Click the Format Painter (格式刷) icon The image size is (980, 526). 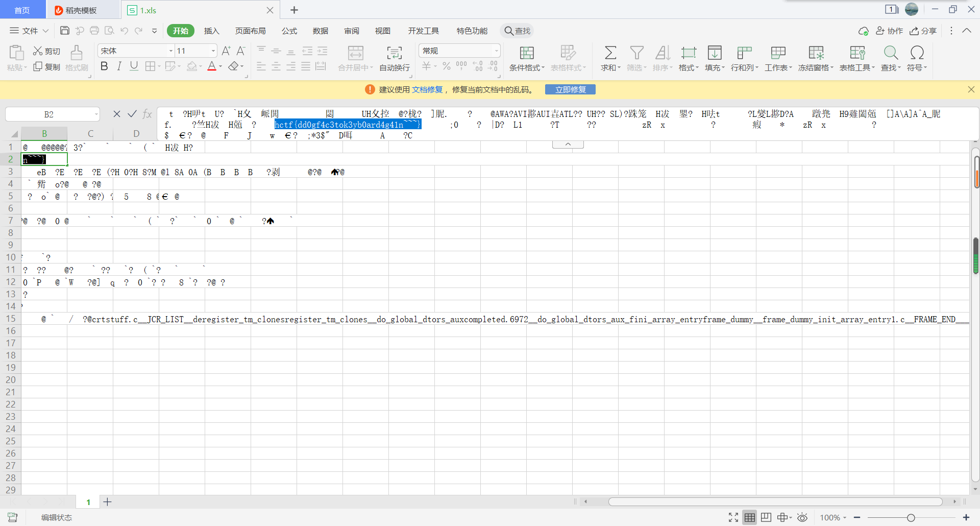coord(77,53)
